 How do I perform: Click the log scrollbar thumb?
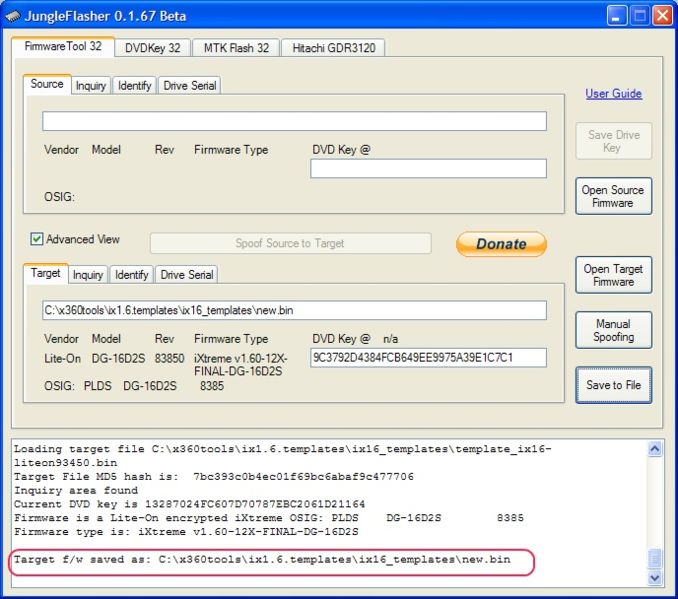(655, 558)
